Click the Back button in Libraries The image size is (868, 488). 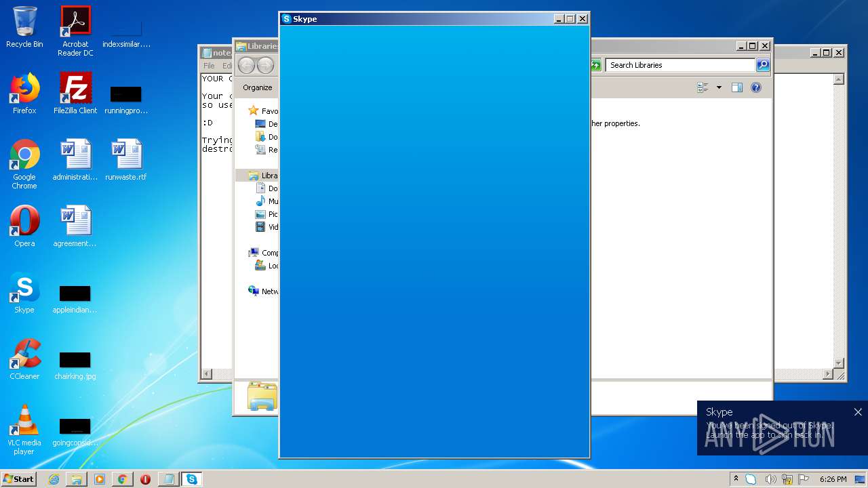pyautogui.click(x=246, y=65)
